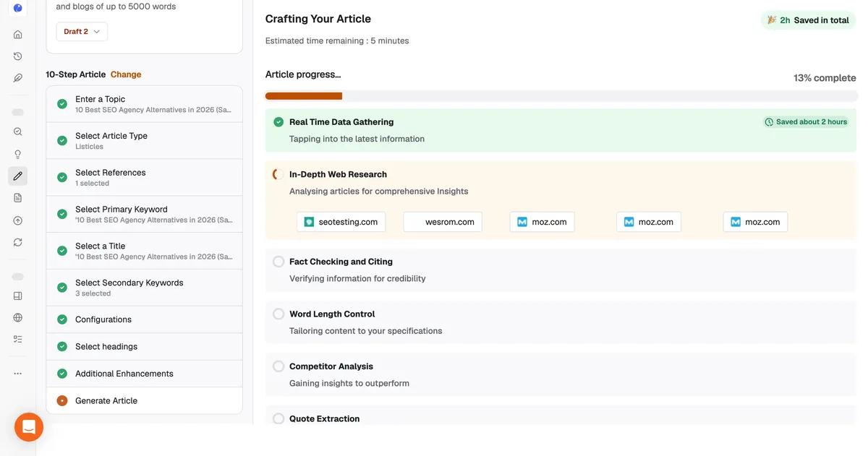Open the history clock icon in sidebar
The height and width of the screenshot is (456, 868).
pyautogui.click(x=18, y=56)
